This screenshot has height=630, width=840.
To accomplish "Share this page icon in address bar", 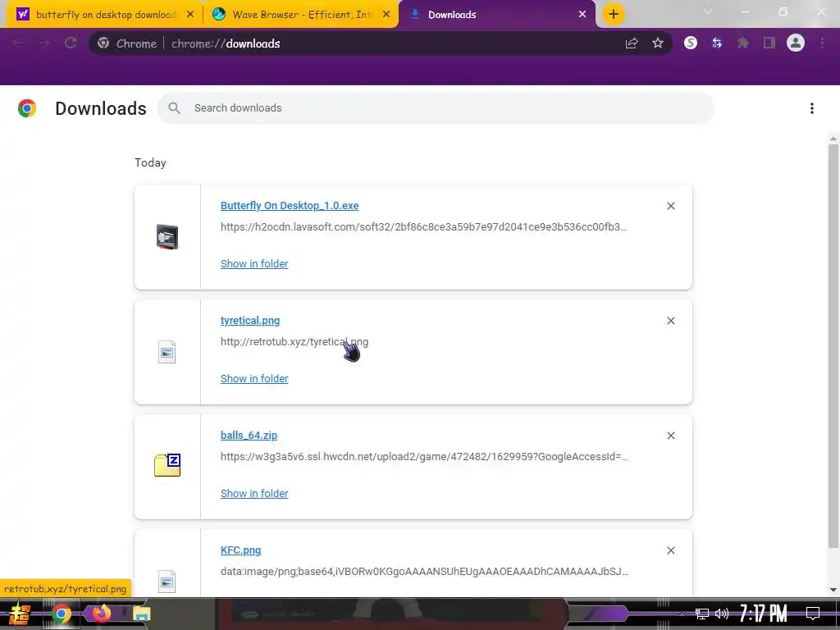I will [632, 43].
